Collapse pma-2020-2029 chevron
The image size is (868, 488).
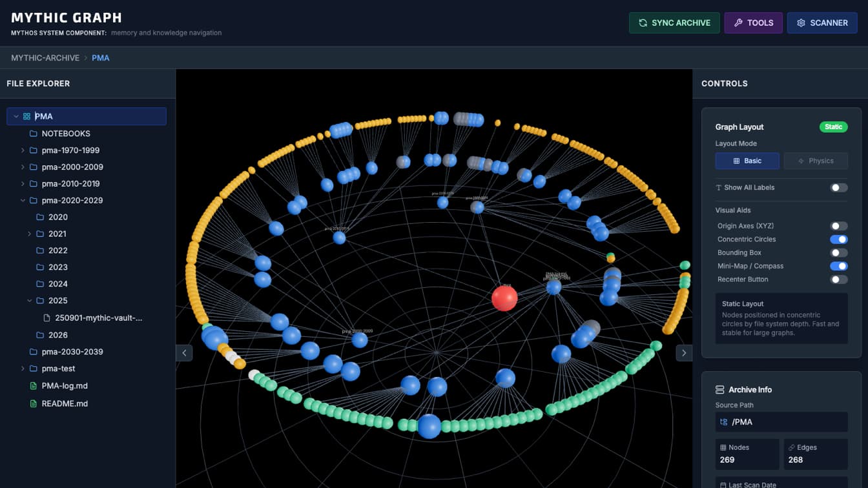click(x=23, y=201)
